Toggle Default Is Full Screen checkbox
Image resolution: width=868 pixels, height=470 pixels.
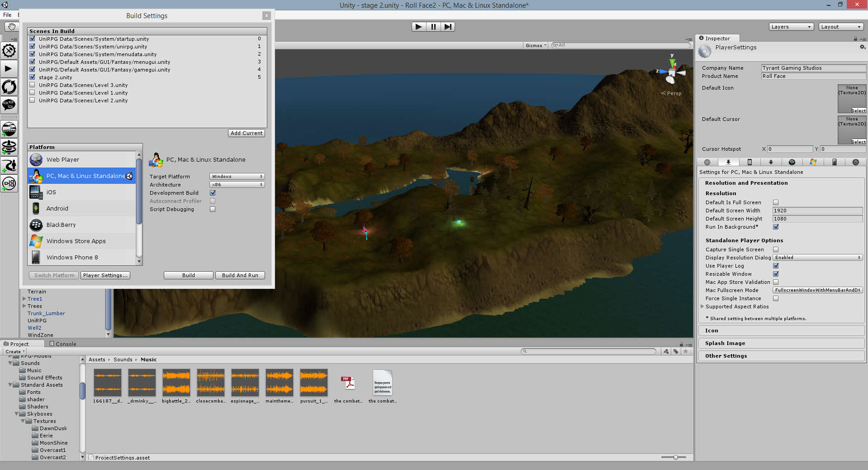(x=776, y=202)
